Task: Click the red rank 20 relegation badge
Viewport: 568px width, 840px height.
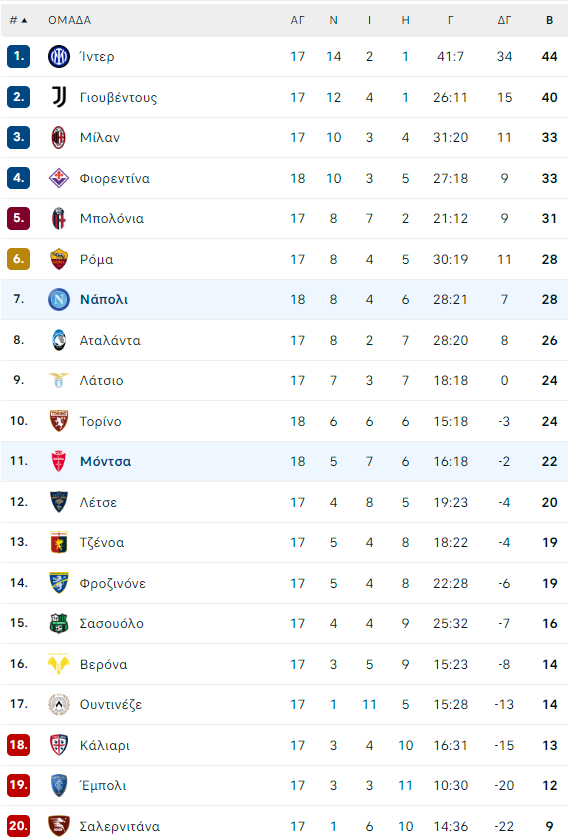Action: click(18, 826)
